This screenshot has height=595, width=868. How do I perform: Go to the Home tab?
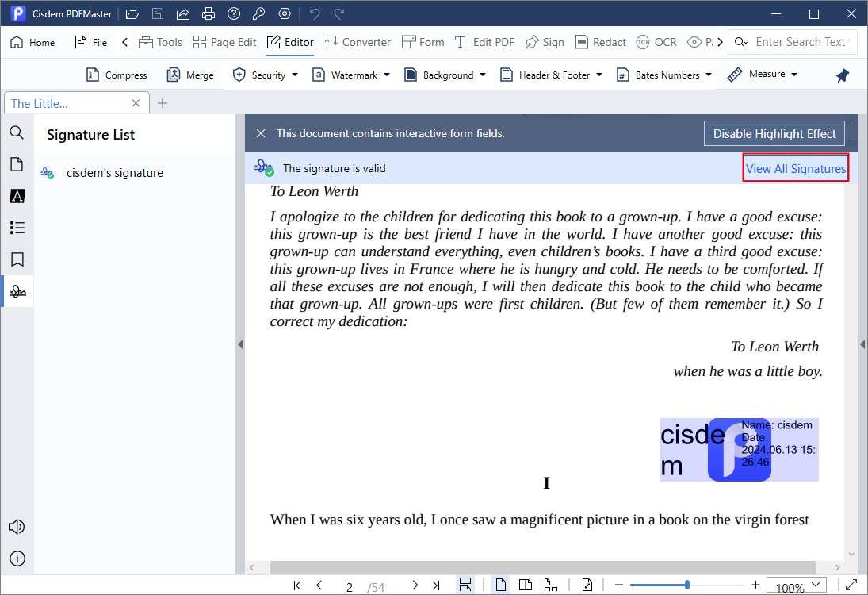coord(33,42)
